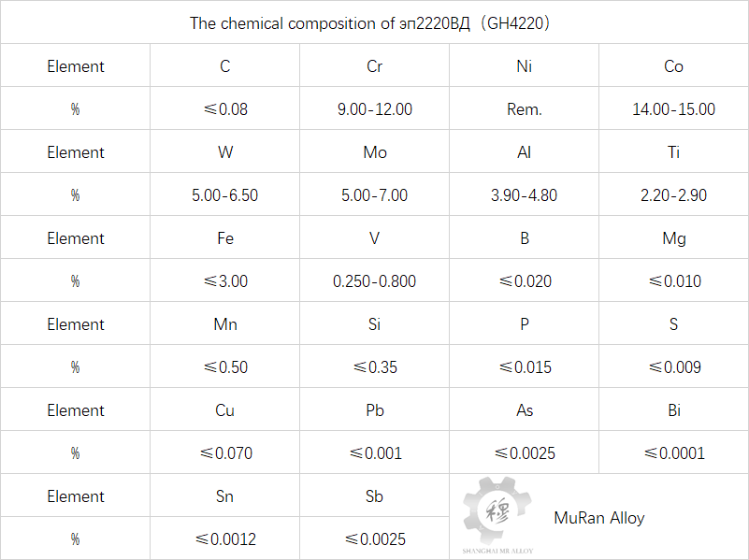The image size is (749, 560).
Task: Select the Ni element cell
Action: (524, 66)
